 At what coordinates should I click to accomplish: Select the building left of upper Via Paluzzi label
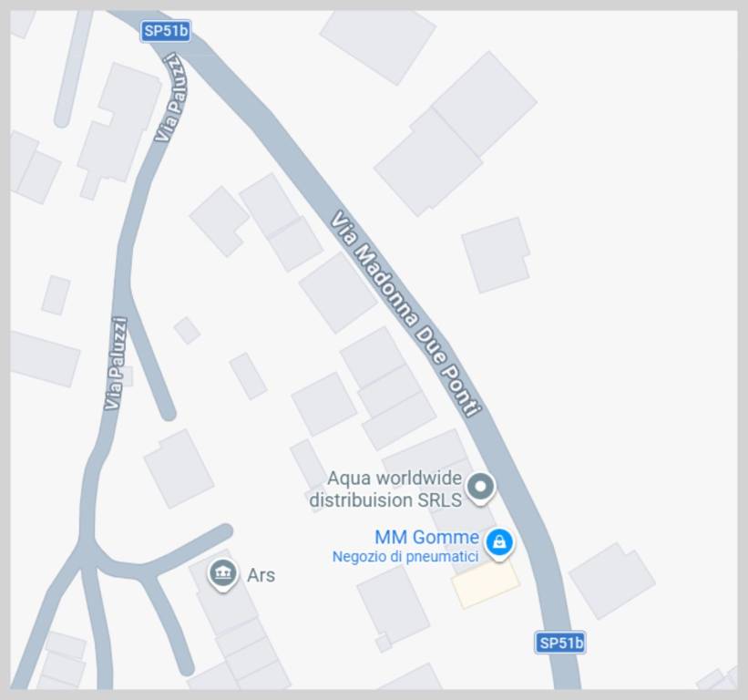tap(118, 129)
